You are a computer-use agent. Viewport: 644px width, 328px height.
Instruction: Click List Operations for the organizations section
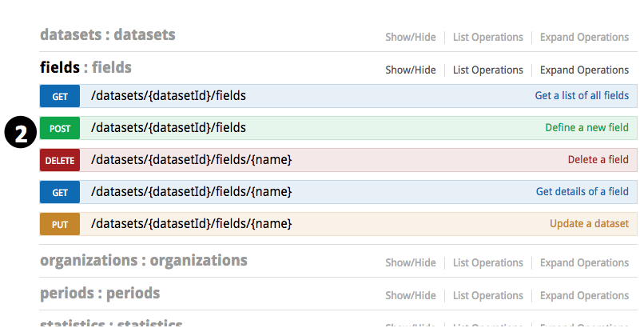pyautogui.click(x=487, y=262)
